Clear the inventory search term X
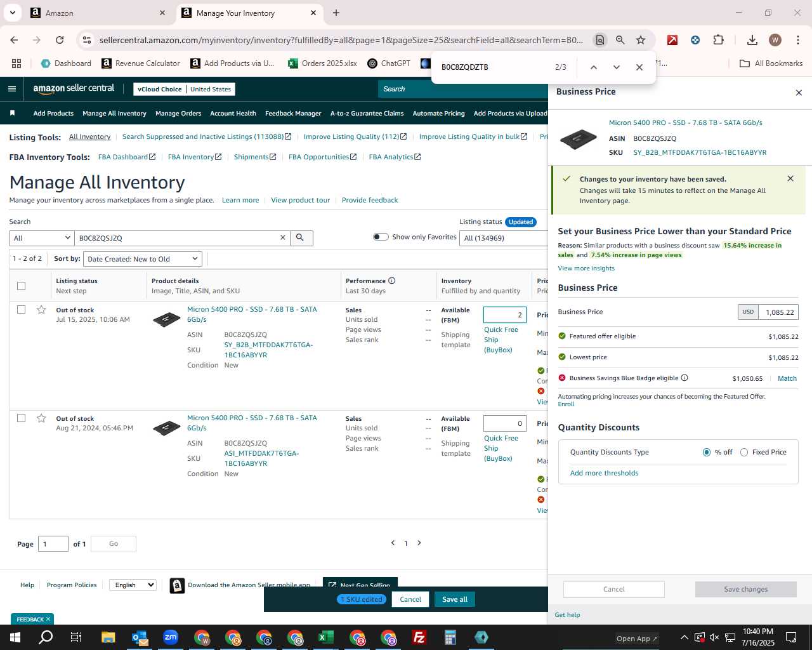The width and height of the screenshot is (812, 650). [283, 237]
